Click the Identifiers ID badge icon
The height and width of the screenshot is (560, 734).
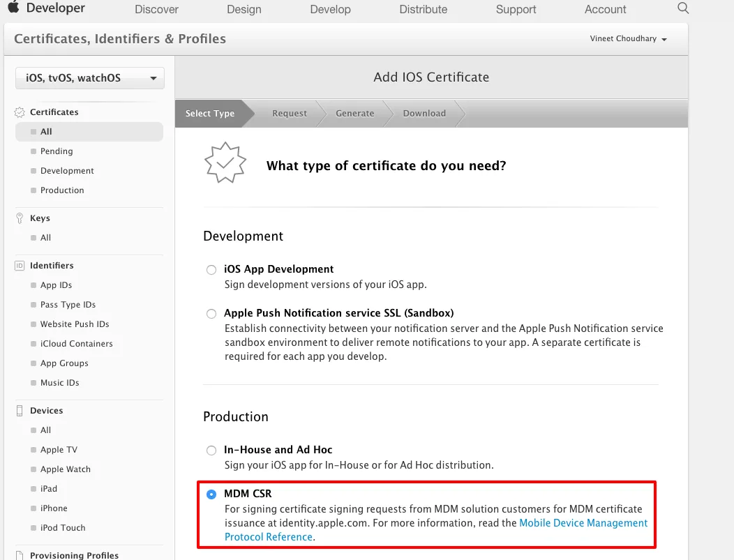coord(20,266)
